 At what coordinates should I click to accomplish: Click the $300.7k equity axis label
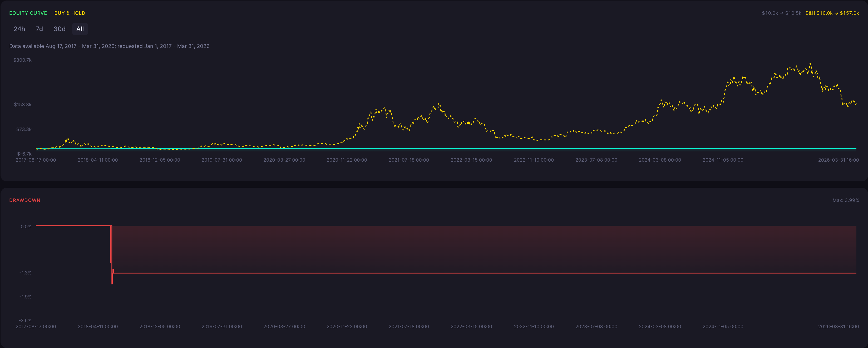22,60
